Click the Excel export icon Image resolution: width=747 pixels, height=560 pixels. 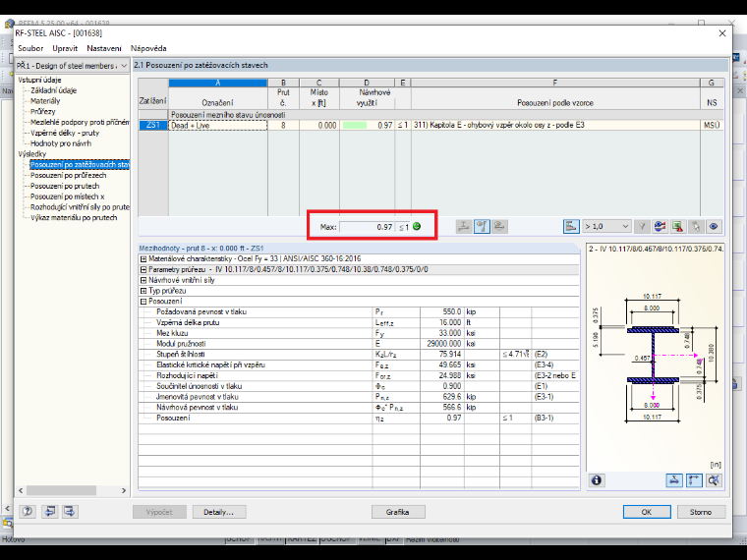coord(678,227)
